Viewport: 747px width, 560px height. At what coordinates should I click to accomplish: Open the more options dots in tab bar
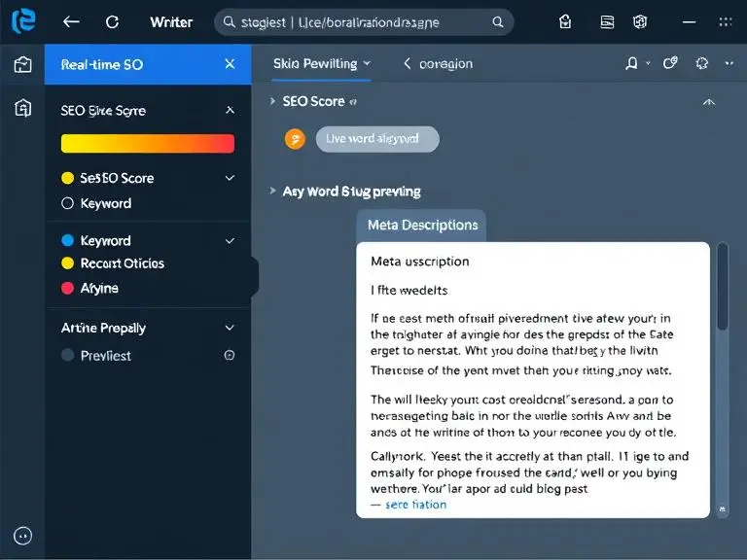(x=729, y=63)
